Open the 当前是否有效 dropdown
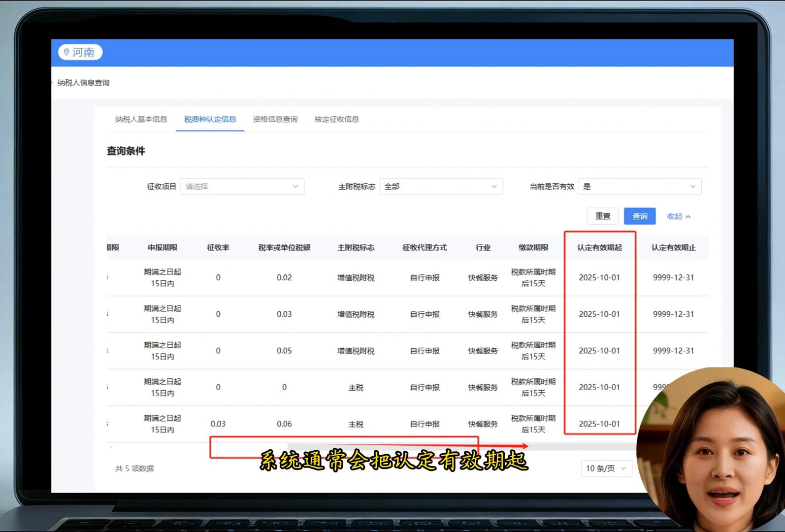Image resolution: width=785 pixels, height=532 pixels. click(x=640, y=187)
